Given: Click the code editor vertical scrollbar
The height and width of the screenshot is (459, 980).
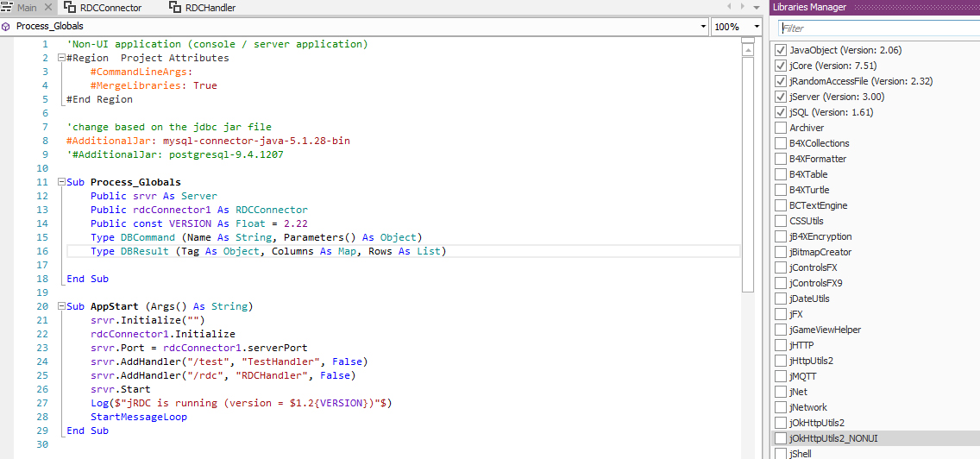Looking at the screenshot, I should [747, 173].
